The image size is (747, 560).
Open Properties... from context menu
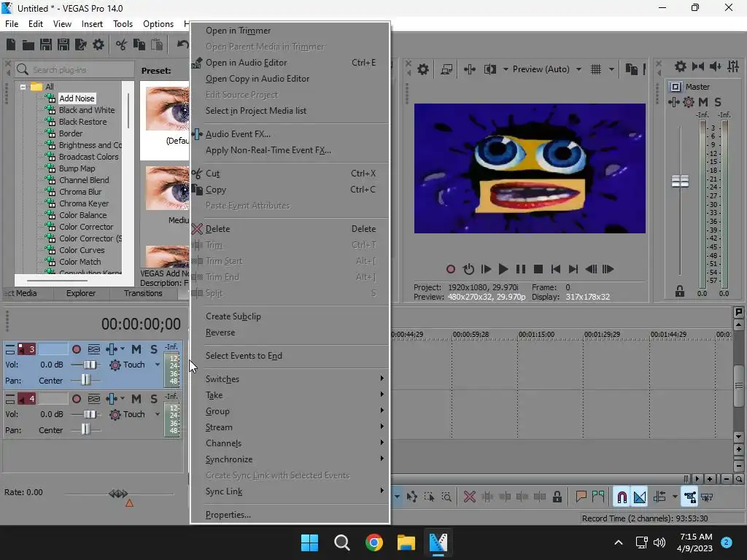point(290,515)
